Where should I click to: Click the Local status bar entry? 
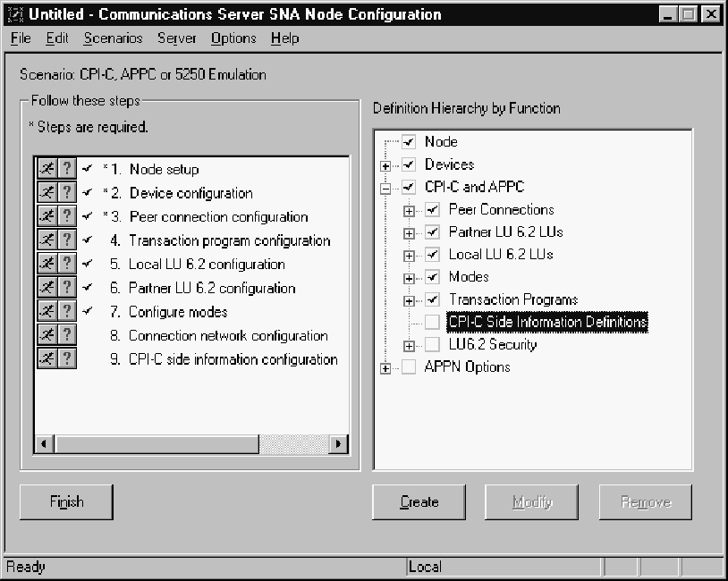tap(504, 567)
